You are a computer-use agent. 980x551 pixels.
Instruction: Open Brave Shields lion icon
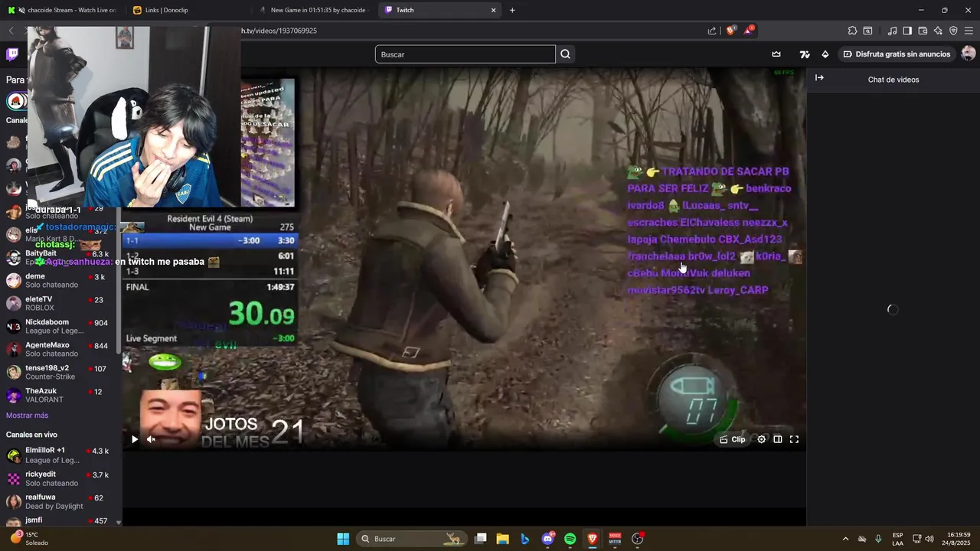click(730, 31)
